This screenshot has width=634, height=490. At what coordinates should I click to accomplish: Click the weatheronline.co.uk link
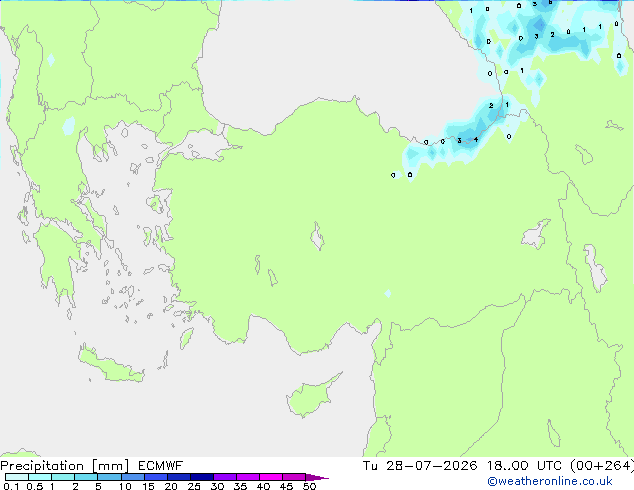pos(550,481)
